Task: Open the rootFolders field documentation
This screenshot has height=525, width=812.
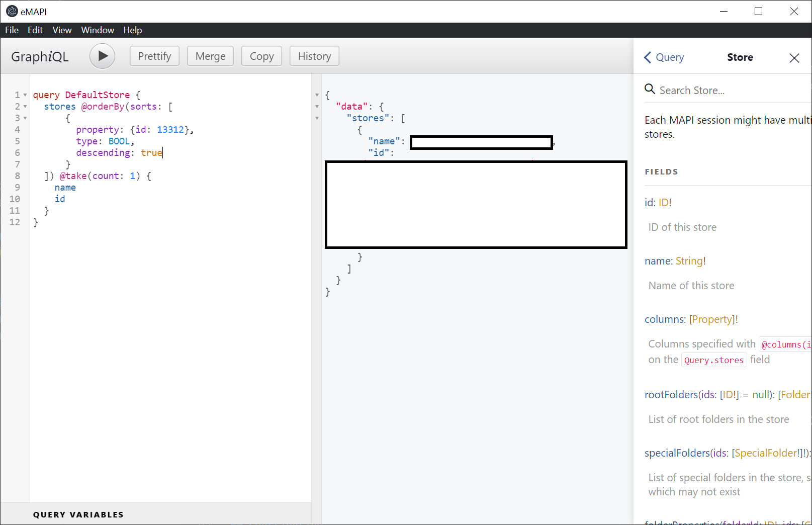Action: [x=671, y=394]
